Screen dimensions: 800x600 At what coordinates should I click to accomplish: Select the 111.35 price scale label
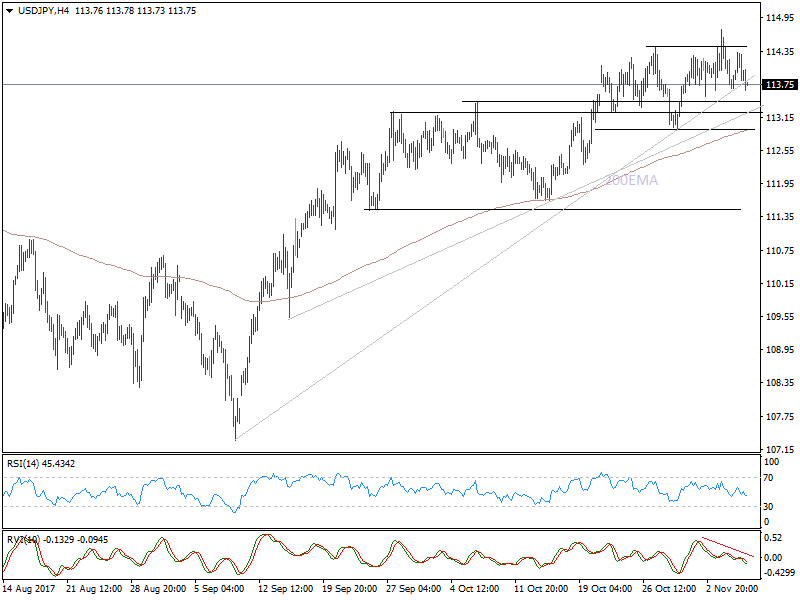click(x=780, y=217)
